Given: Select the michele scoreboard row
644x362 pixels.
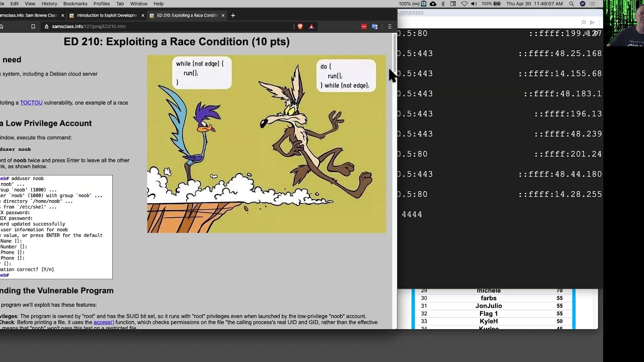Looking at the screenshot, I should (x=493, y=291).
